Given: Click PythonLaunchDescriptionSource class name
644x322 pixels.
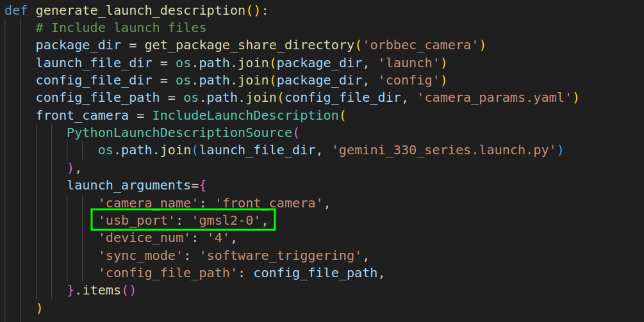Looking at the screenshot, I should (179, 133).
